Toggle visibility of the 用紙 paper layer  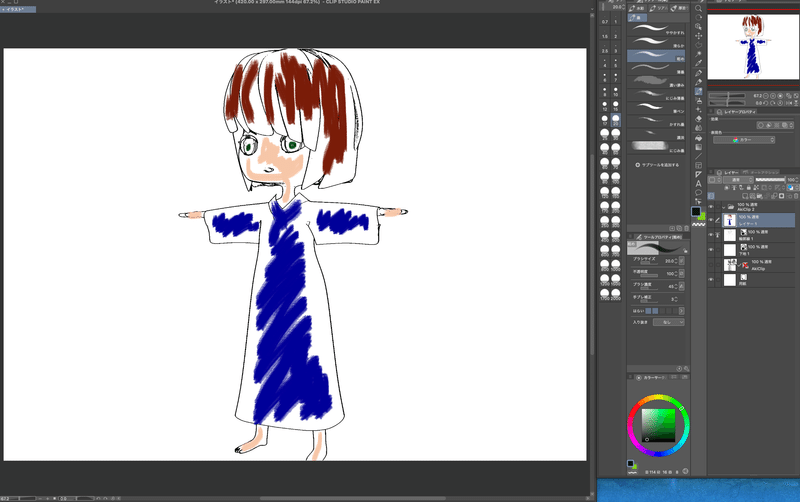(x=711, y=279)
